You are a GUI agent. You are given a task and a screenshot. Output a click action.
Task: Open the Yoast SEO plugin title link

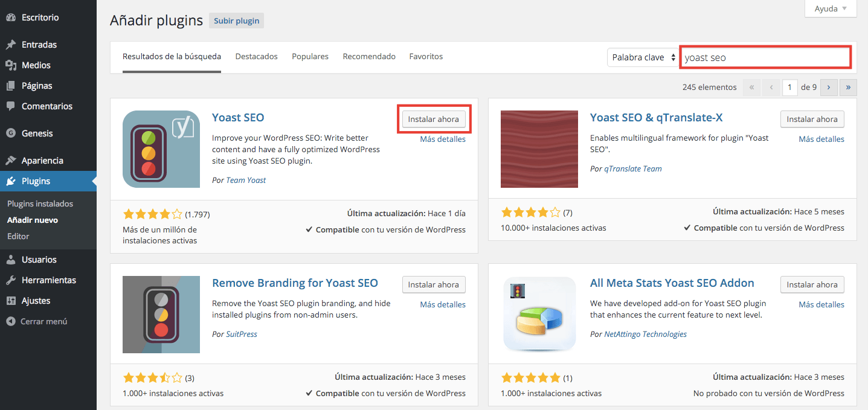click(x=238, y=117)
